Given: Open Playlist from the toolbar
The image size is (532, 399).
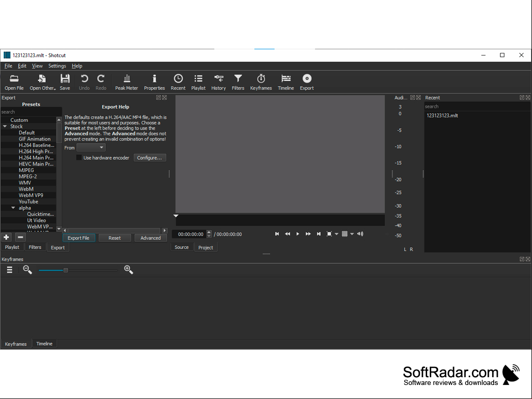Looking at the screenshot, I should point(198,82).
